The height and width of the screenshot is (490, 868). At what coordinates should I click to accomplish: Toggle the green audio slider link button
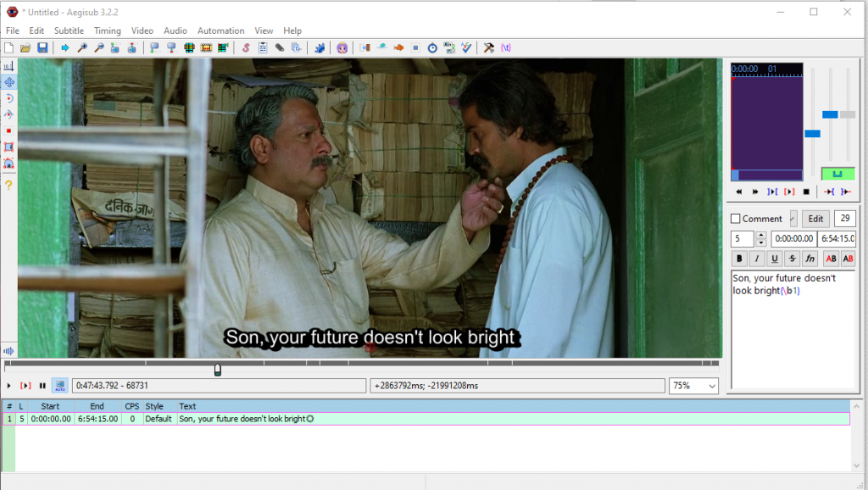(837, 174)
